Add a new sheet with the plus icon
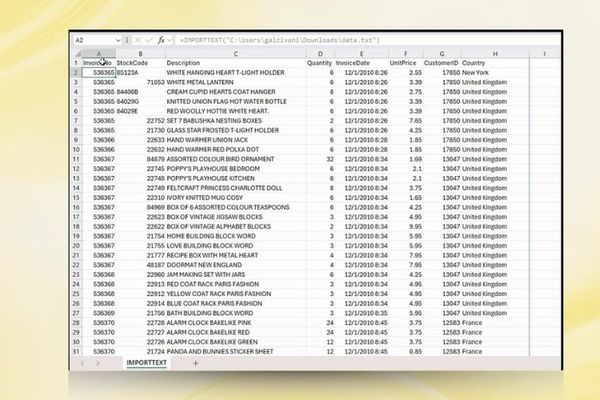 click(x=196, y=363)
